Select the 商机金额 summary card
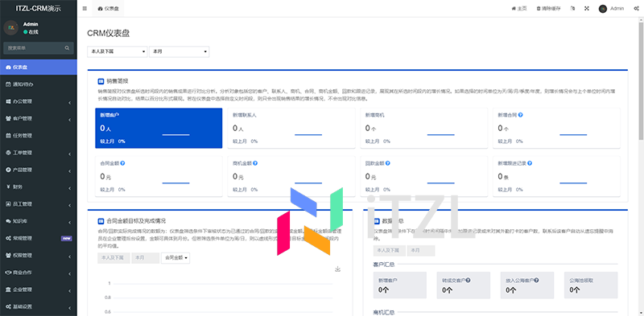Viewport: 644px width, 316px height. click(291, 176)
